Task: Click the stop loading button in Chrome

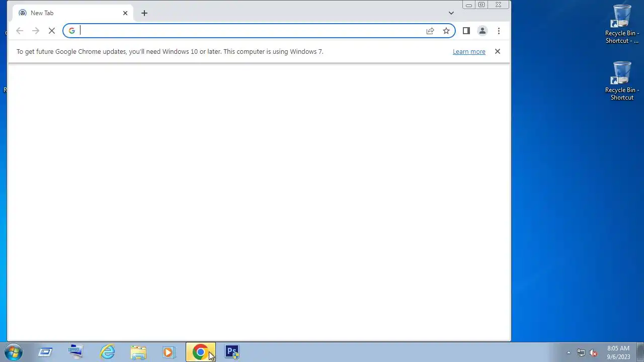Action: [x=51, y=31]
